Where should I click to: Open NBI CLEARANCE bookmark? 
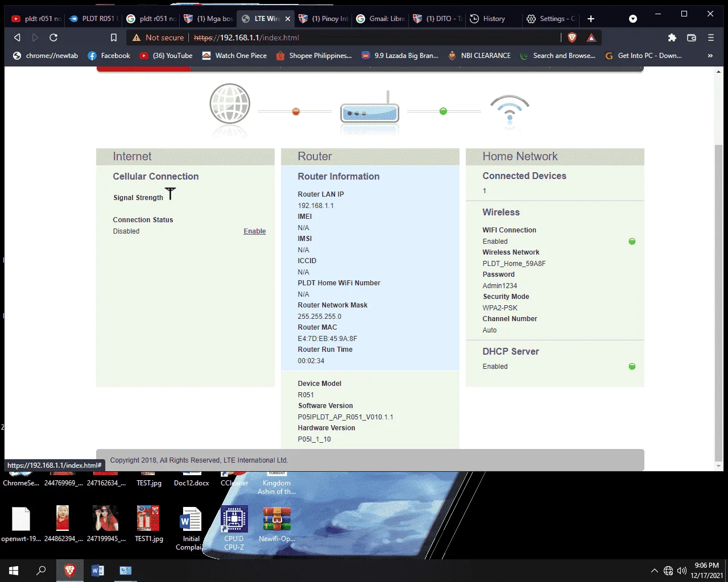pyautogui.click(x=479, y=56)
